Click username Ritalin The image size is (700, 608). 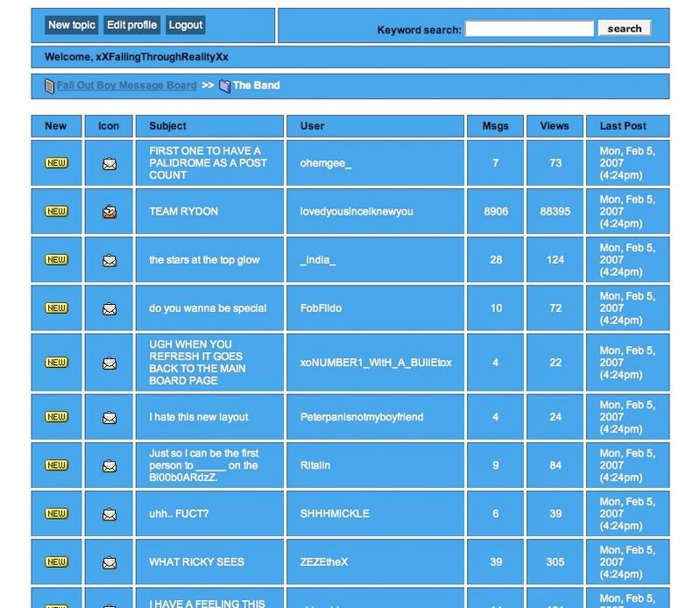coord(315,465)
